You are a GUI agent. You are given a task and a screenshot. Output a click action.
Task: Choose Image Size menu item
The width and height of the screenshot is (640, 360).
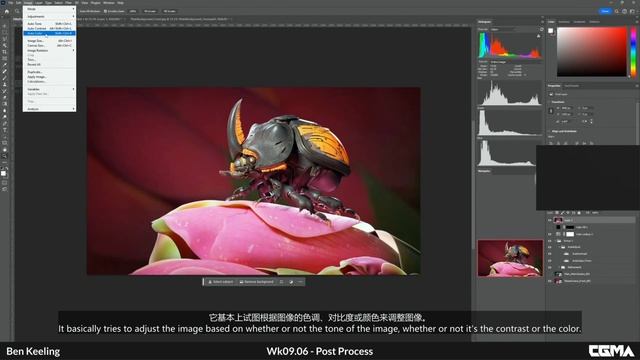pos(49,41)
